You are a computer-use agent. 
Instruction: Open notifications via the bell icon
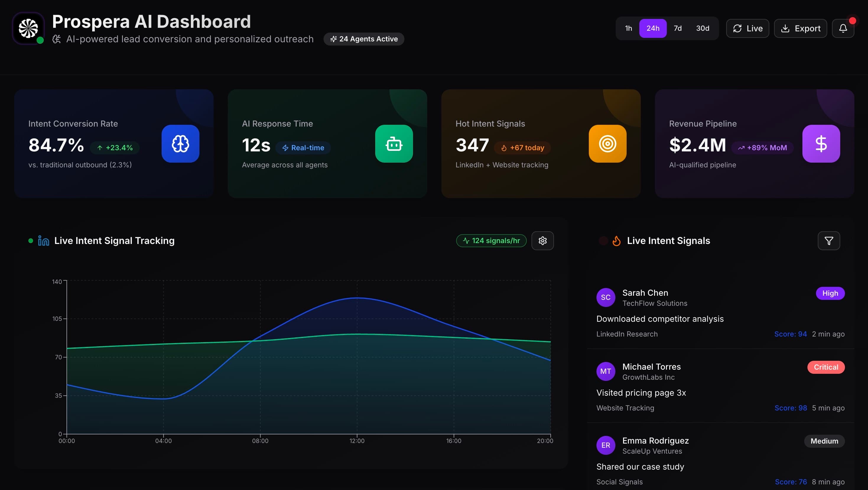pyautogui.click(x=843, y=28)
